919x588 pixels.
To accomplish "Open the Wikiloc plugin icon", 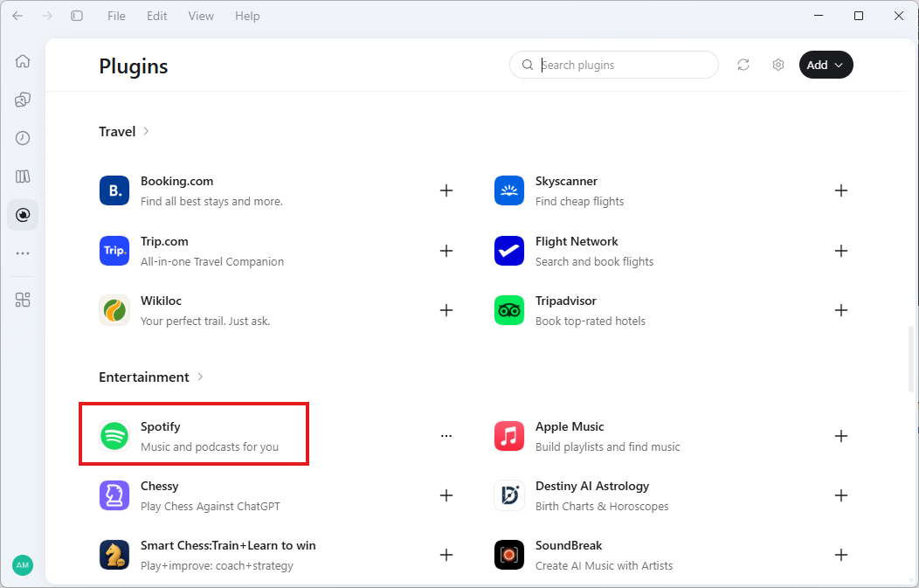I will 114,310.
